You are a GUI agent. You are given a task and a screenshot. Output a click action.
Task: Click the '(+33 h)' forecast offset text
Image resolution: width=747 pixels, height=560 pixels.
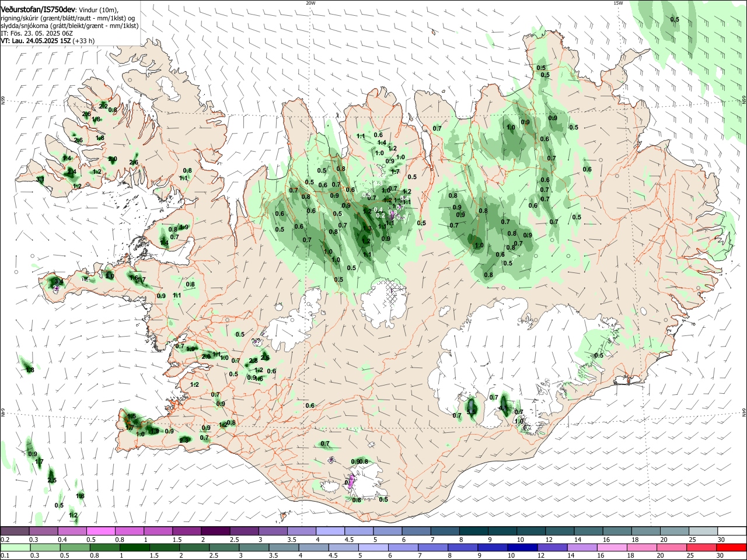tap(84, 41)
